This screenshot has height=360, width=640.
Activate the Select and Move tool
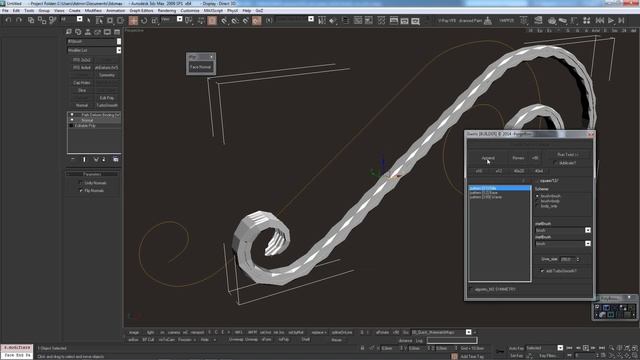click(133, 20)
